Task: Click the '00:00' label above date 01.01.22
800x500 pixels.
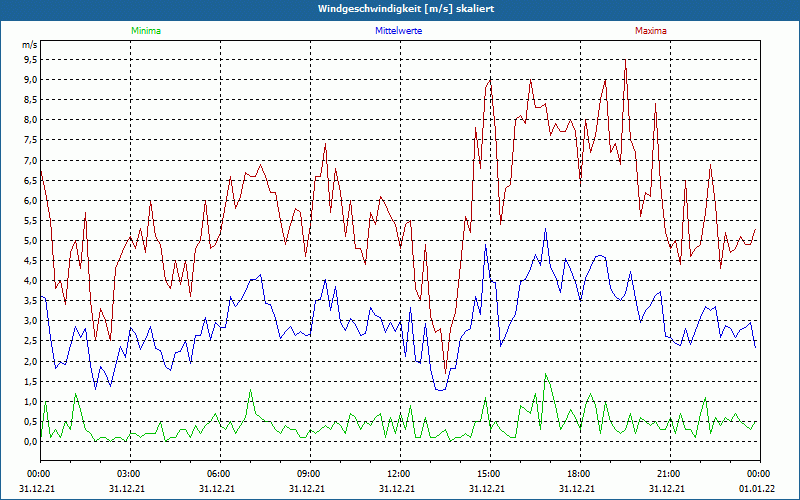Action: 759,474
